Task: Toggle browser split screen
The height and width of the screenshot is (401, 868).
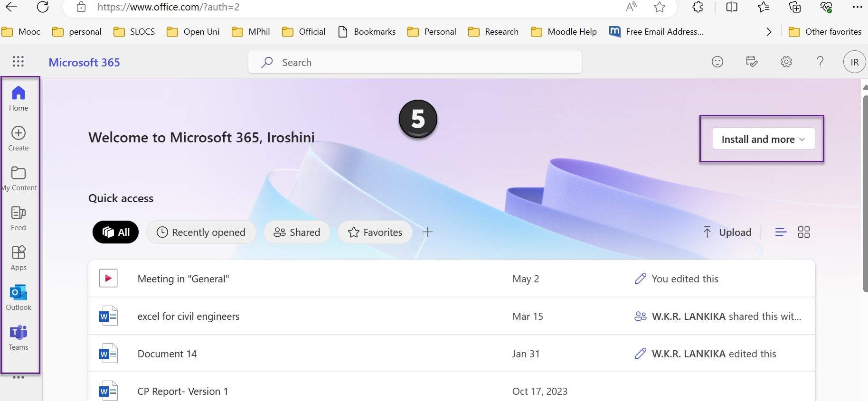Action: point(732,7)
